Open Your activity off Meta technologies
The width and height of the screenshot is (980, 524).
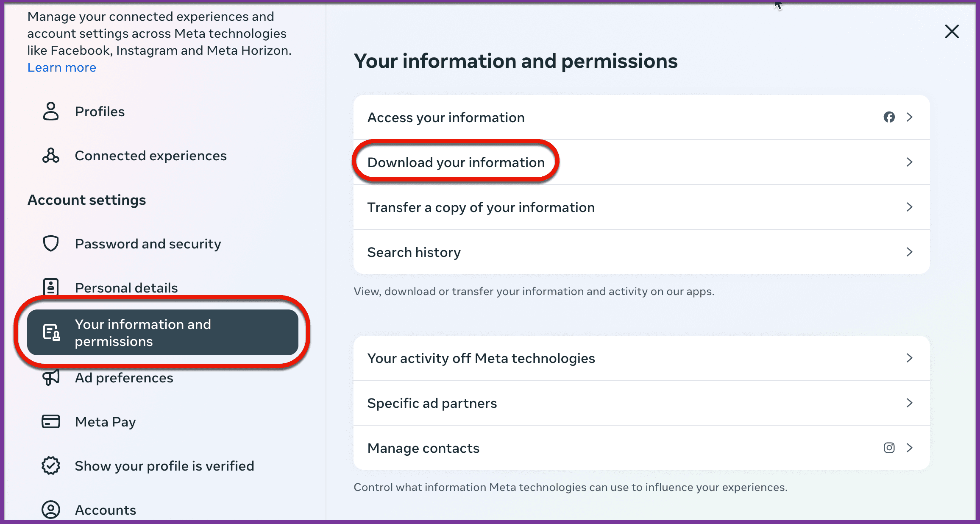pos(481,358)
